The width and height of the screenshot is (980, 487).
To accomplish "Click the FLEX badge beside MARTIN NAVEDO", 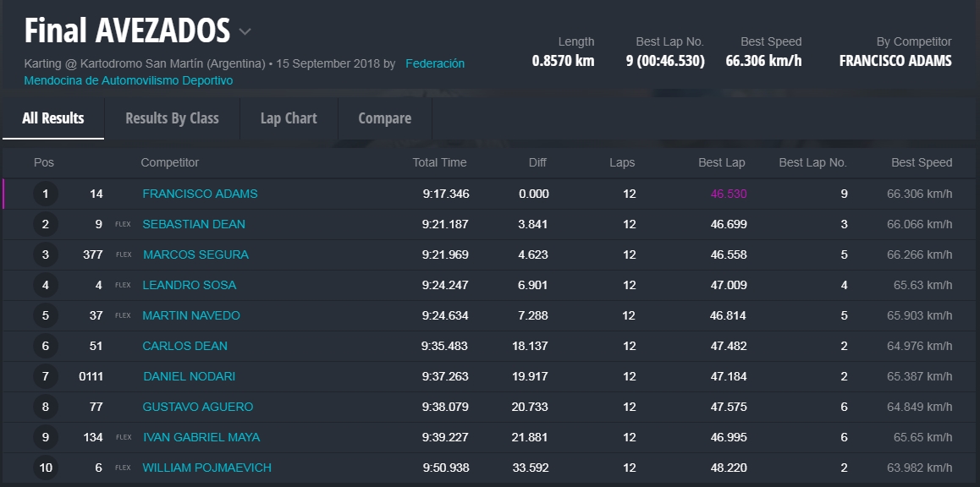I will coord(124,315).
